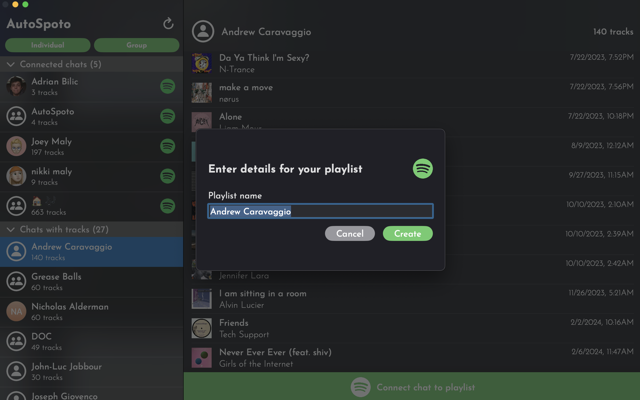
Task: Select the AutoSpoto group avatar icon
Action: click(x=16, y=116)
